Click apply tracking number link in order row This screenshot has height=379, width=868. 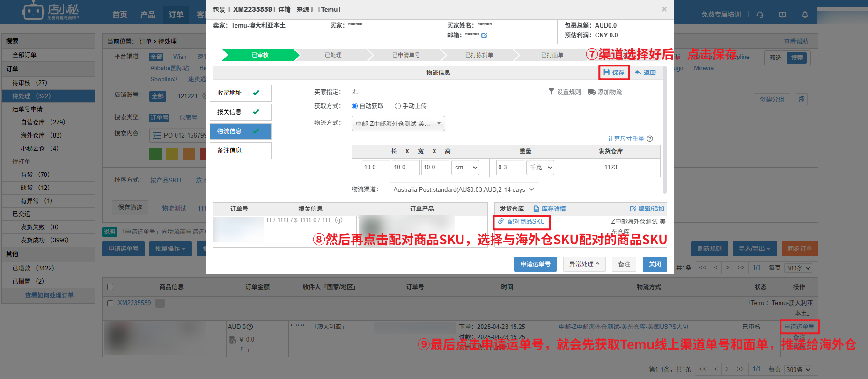coord(799,327)
